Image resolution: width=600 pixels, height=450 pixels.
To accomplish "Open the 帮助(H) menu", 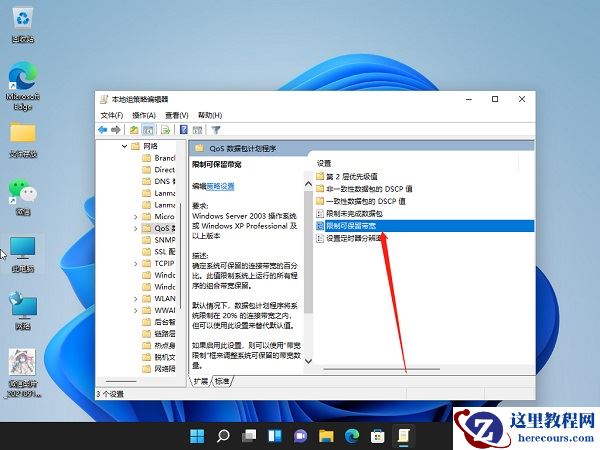I will (210, 115).
